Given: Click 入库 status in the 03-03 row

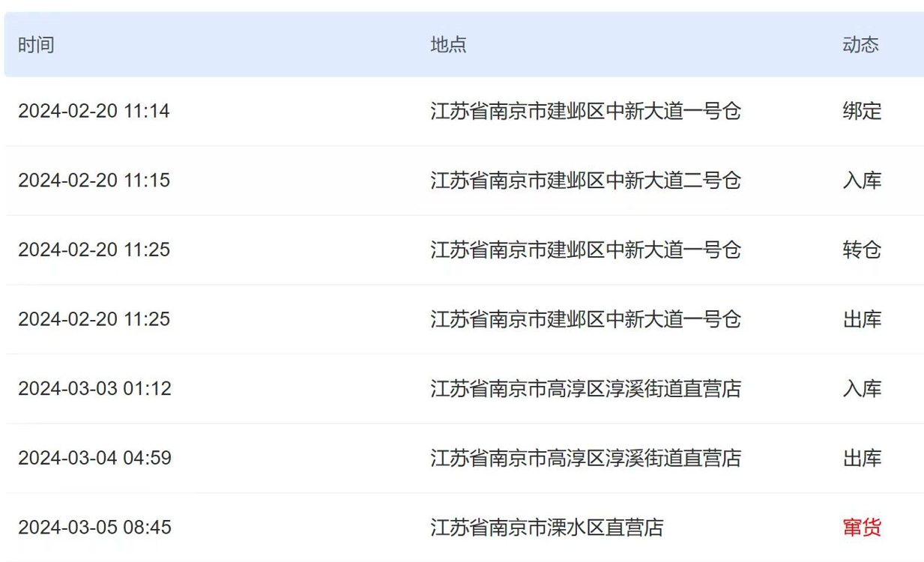Looking at the screenshot, I should click(x=862, y=389).
